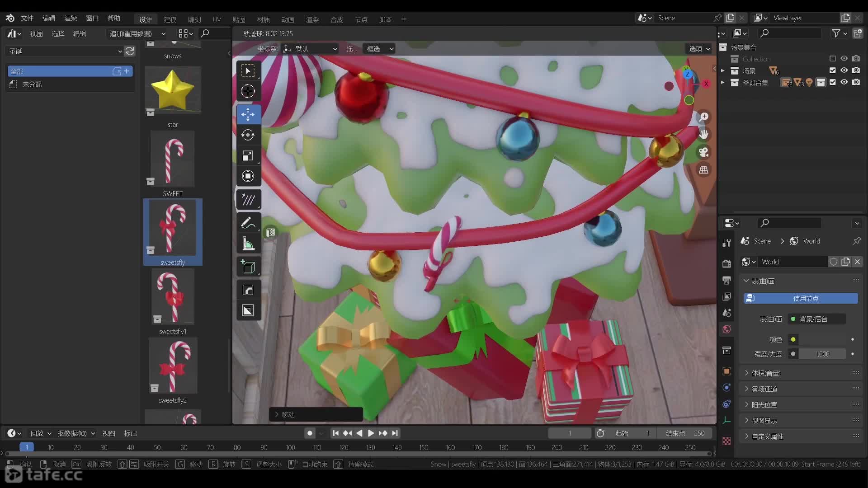Screen dimensions: 868x488
Task: Select the Measure tool
Action: coord(248,244)
